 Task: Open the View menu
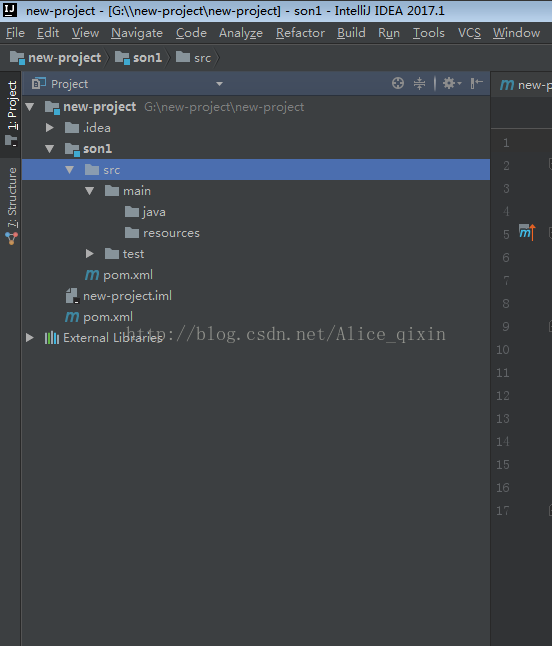point(85,33)
